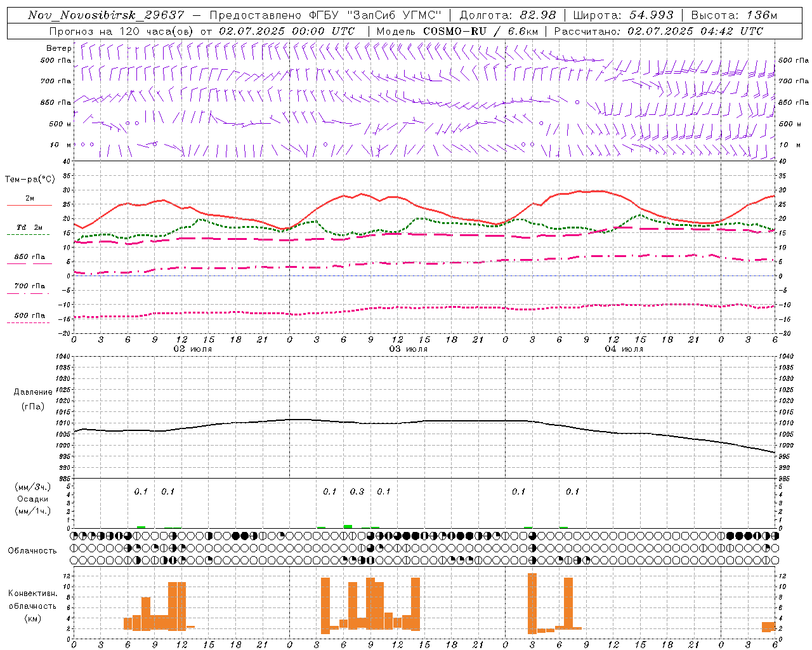This screenshot has width=812, height=650.
Task: Click the 40 tick on left temperature axis
Action: [x=67, y=162]
